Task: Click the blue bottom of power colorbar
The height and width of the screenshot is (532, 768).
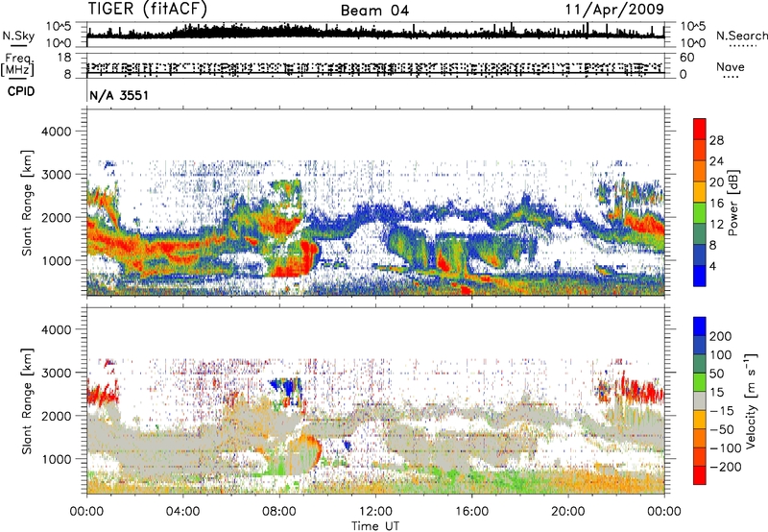Action: pos(700,276)
